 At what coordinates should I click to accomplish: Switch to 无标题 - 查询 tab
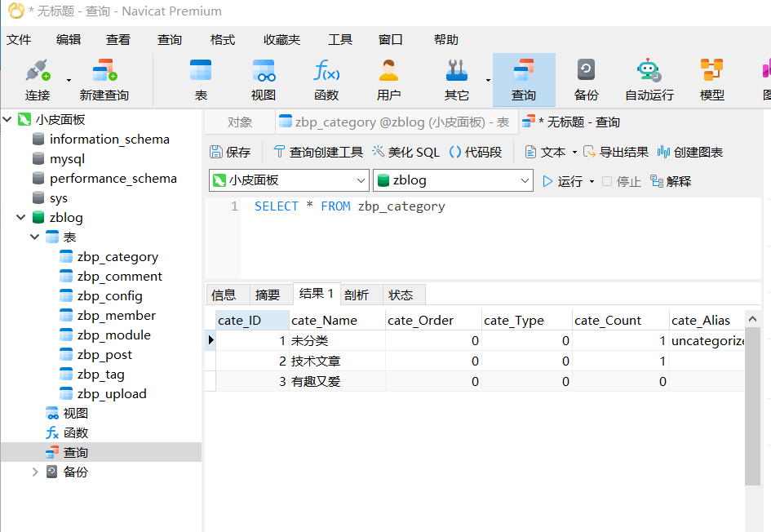[x=571, y=122]
